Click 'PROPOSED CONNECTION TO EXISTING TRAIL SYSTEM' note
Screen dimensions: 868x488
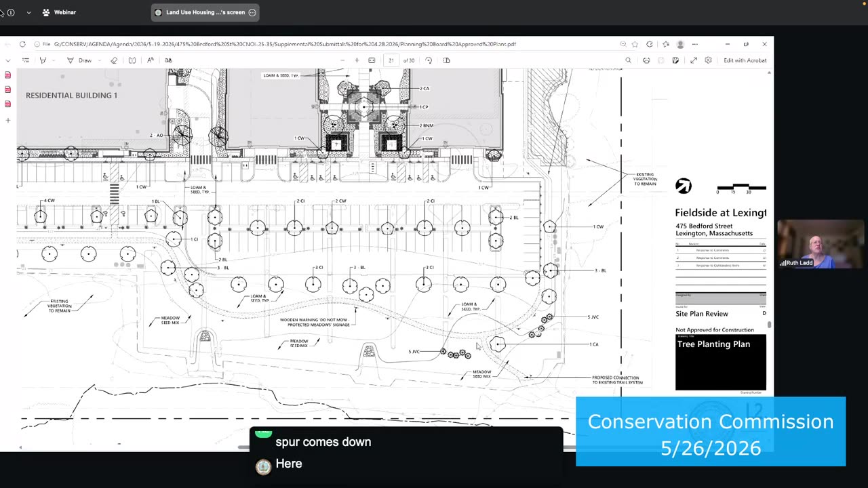616,380
